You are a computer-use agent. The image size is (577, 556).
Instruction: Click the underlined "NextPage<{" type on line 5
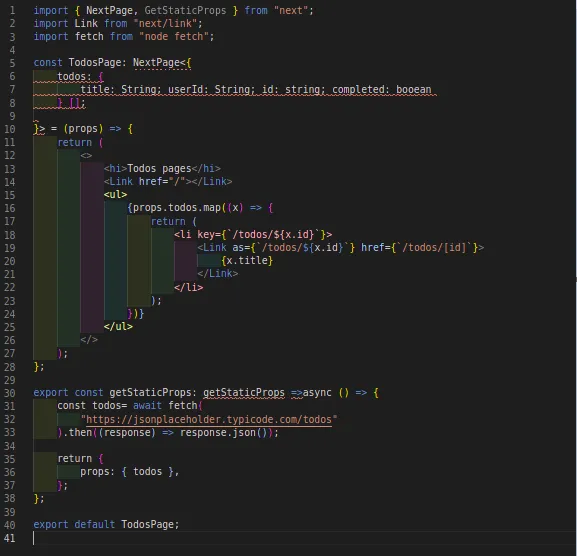point(162,63)
